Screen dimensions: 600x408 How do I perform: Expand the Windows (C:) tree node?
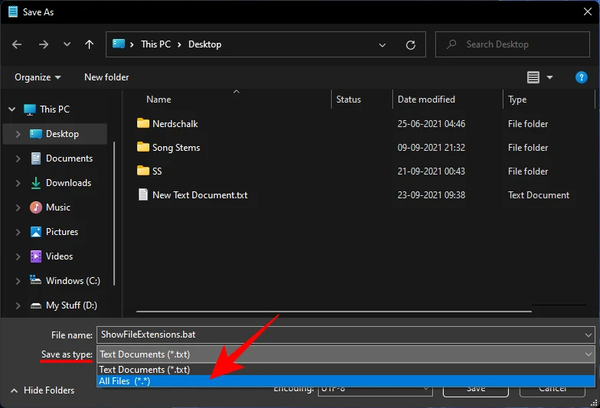click(x=18, y=281)
